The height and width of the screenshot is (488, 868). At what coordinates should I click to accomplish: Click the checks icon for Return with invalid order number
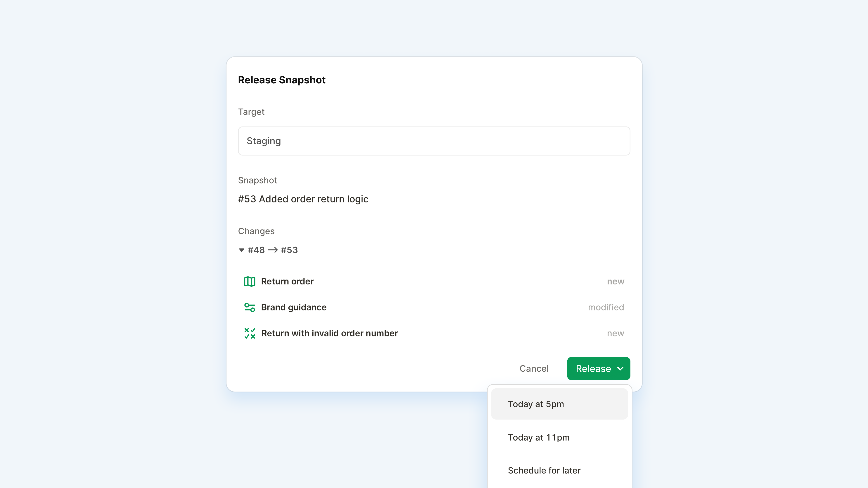coord(250,333)
